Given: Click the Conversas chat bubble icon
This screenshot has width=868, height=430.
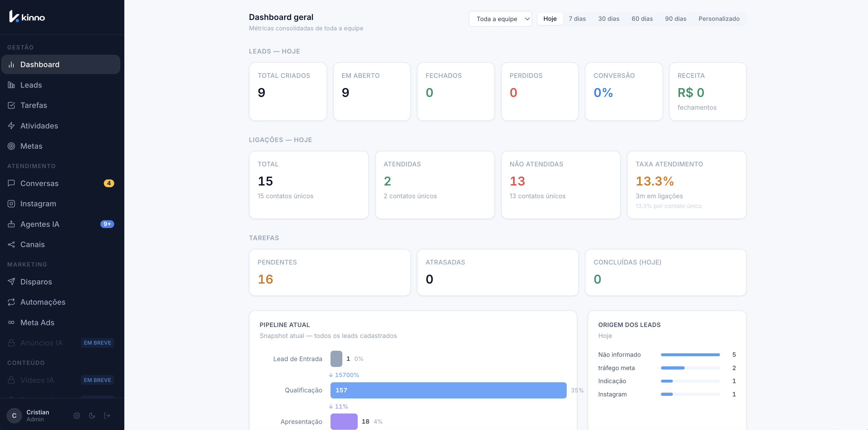Looking at the screenshot, I should 11,183.
